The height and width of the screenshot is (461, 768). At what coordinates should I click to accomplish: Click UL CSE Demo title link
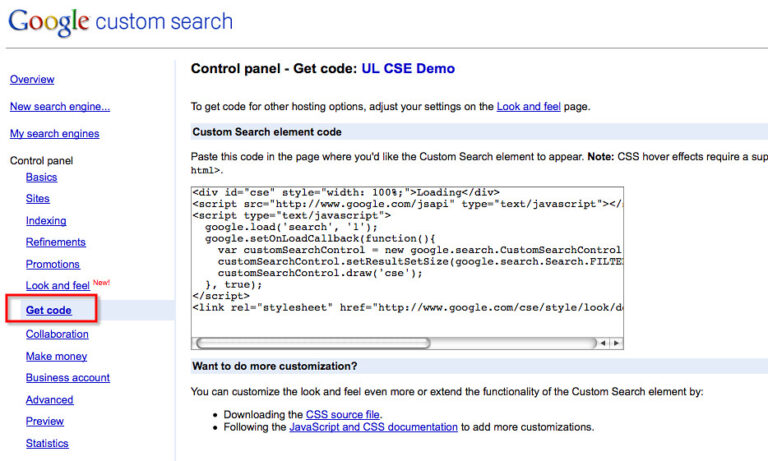(408, 69)
